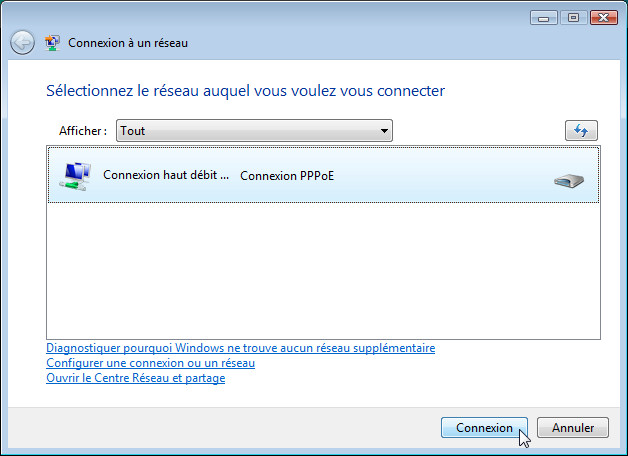Refresh the network list
The width and height of the screenshot is (628, 456).
click(581, 131)
